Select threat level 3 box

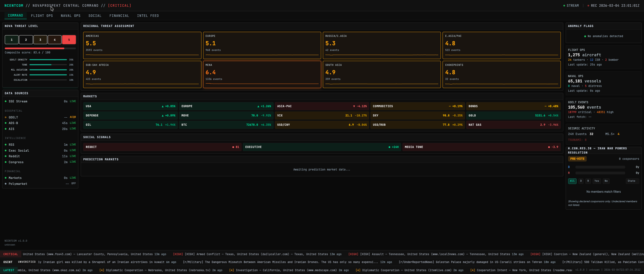tap(40, 40)
